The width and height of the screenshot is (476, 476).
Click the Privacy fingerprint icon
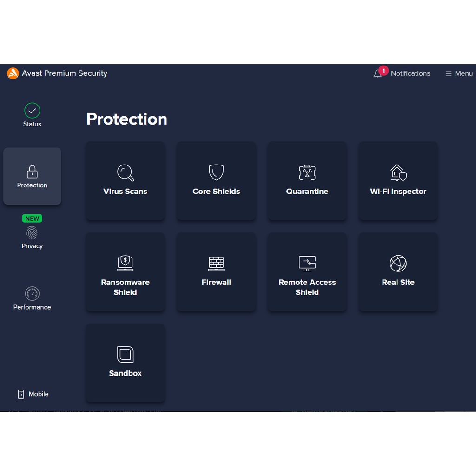pyautogui.click(x=32, y=233)
